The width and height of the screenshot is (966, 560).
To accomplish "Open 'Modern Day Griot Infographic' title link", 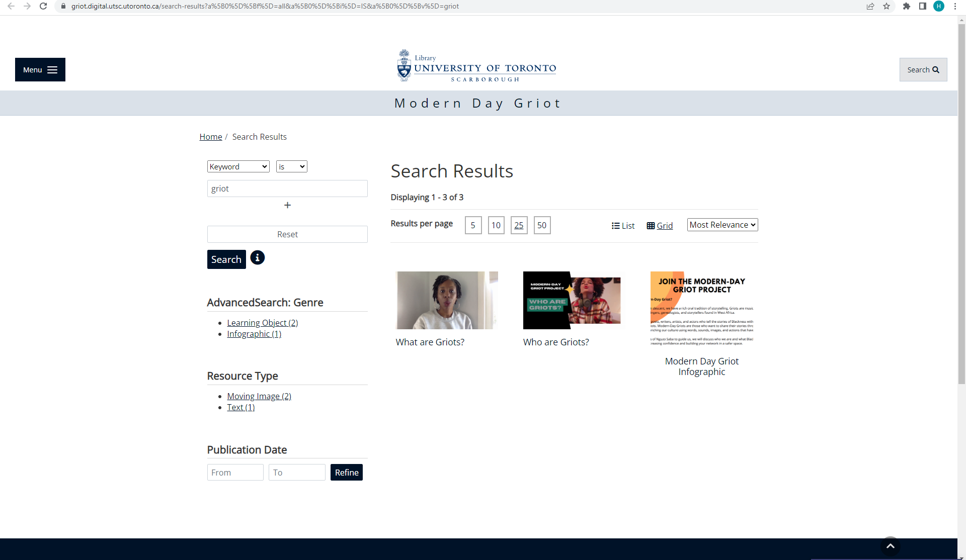I will point(702,366).
